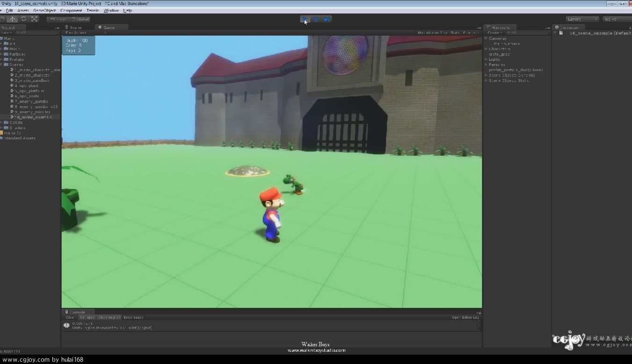This screenshot has width=632, height=364.
Task: Click the Step frame button
Action: coord(327,19)
